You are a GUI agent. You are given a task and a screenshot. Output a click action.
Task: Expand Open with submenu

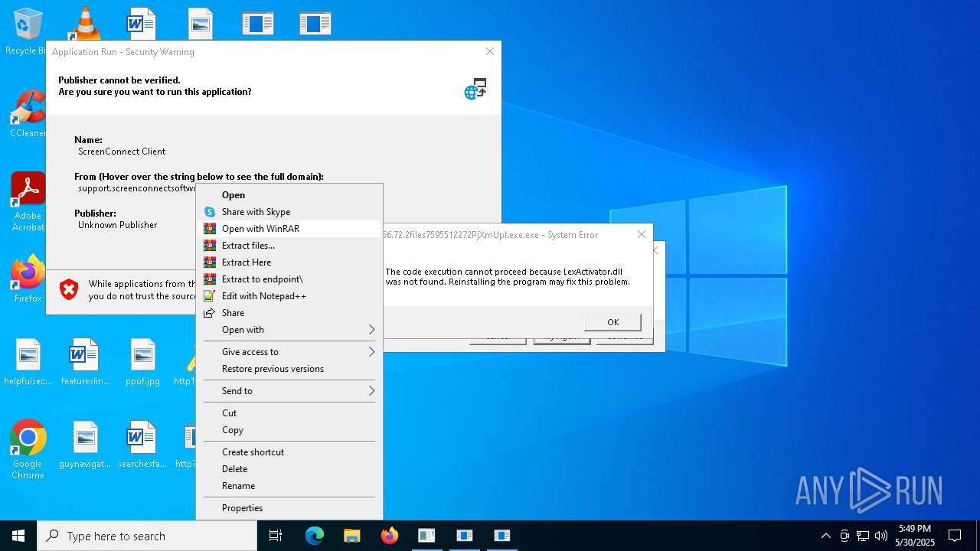pyautogui.click(x=289, y=330)
